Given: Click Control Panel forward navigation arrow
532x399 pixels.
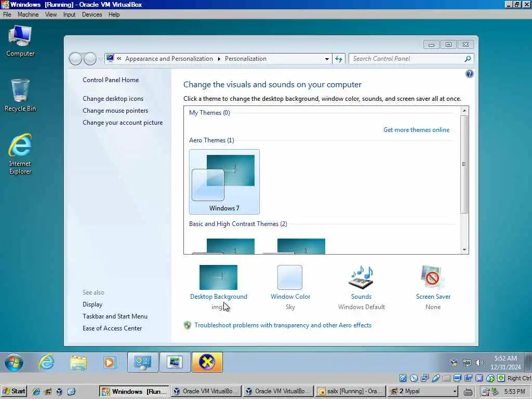Looking at the screenshot, I should (x=90, y=59).
